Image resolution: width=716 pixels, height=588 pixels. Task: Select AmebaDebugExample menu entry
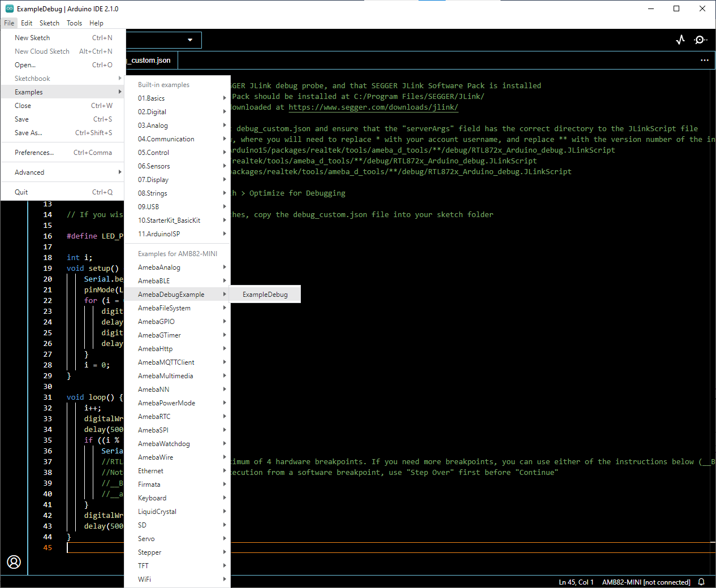(178, 295)
